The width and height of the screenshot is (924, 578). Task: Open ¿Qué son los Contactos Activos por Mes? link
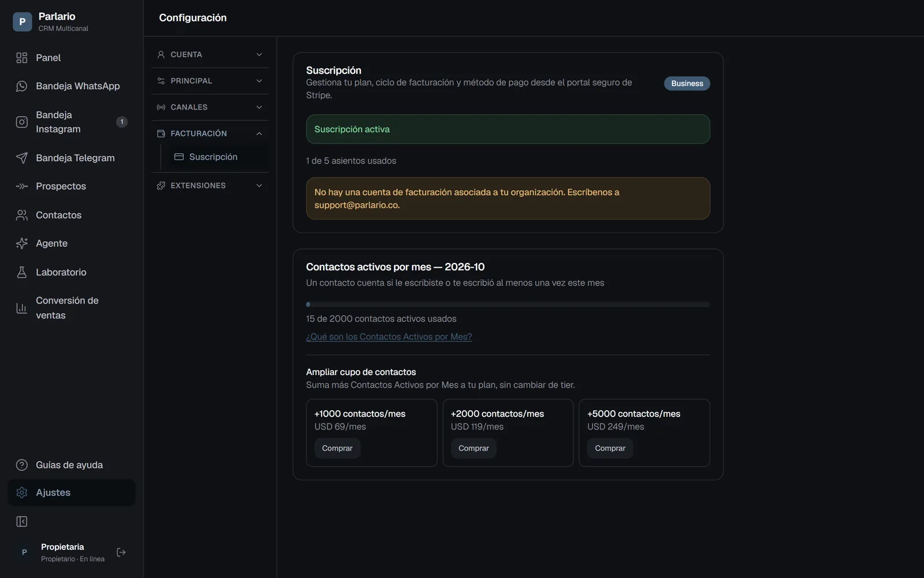[389, 337]
